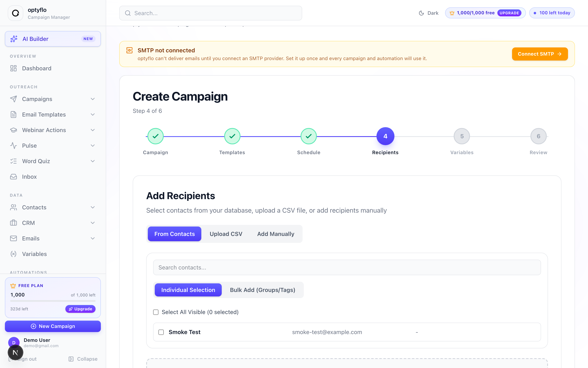This screenshot has width=588, height=368.
Task: Click the top Search field
Action: [211, 13]
